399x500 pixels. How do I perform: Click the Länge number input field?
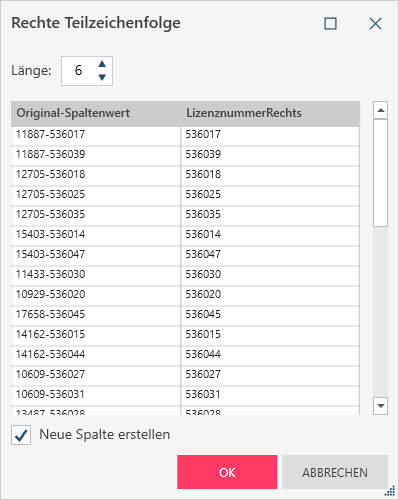click(x=87, y=71)
